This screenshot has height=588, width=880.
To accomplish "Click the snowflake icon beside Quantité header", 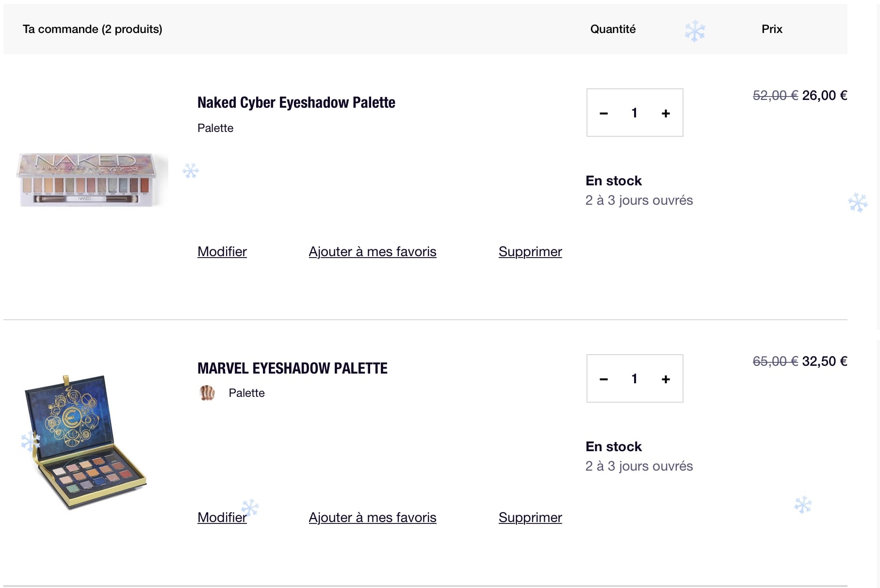I will [x=695, y=31].
